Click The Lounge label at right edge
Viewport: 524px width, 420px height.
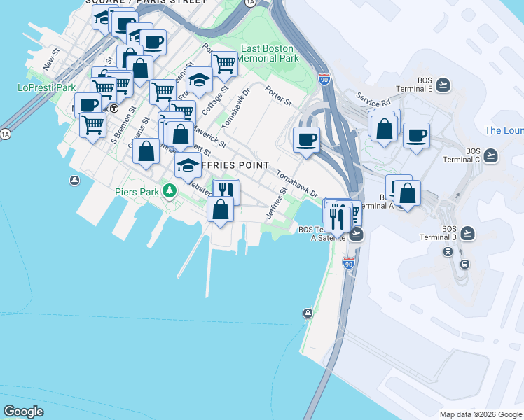coord(504,130)
